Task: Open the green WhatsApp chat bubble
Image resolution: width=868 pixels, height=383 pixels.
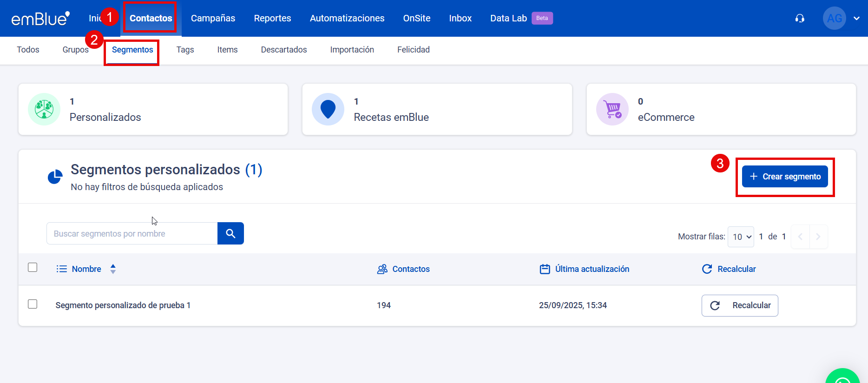Action: pyautogui.click(x=842, y=378)
